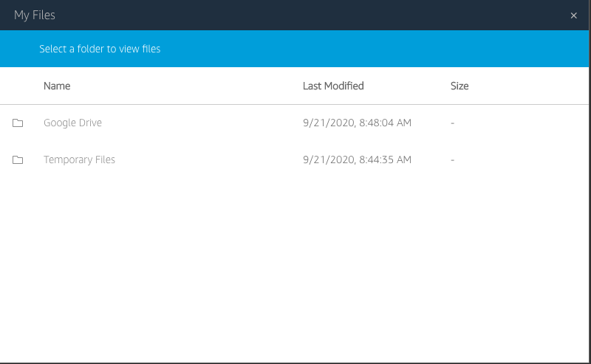This screenshot has height=364, width=591.
Task: Click Temporary Files' 8:44:35 AM modified timestamp
Action: [x=357, y=159]
